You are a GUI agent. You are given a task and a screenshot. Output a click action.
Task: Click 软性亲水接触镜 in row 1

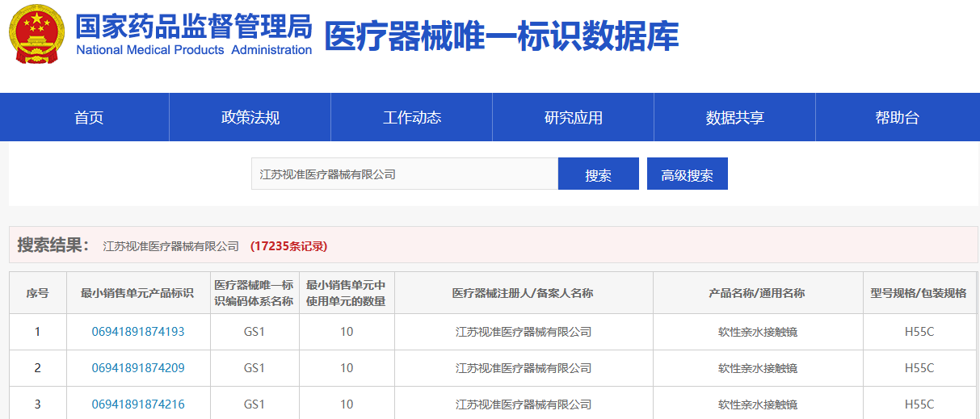pyautogui.click(x=758, y=332)
